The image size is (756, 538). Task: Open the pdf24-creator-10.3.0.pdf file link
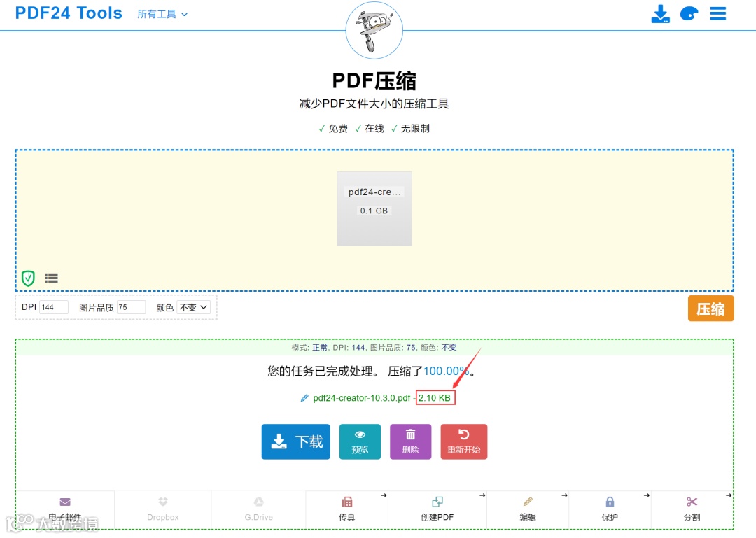[x=362, y=398]
